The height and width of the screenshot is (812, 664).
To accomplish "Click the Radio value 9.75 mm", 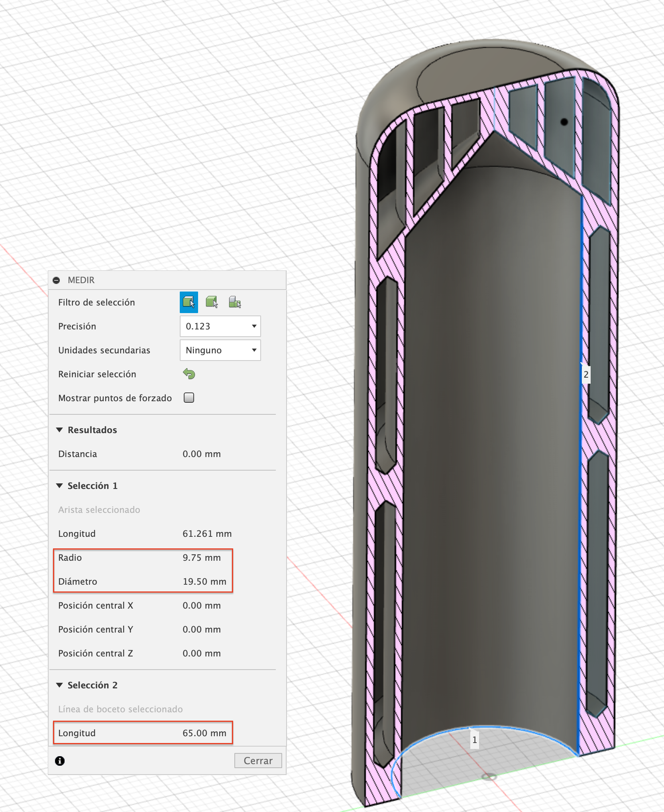I will coord(202,558).
